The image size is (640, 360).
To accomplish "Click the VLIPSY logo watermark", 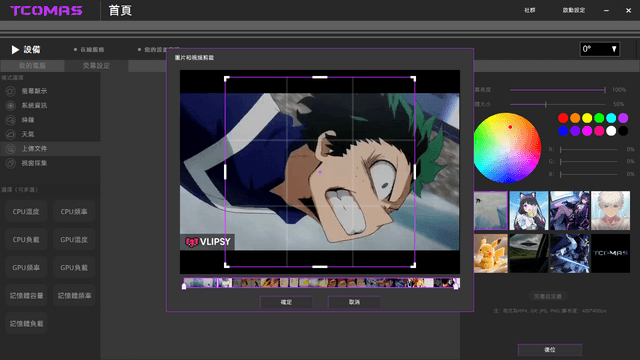I will 208,242.
